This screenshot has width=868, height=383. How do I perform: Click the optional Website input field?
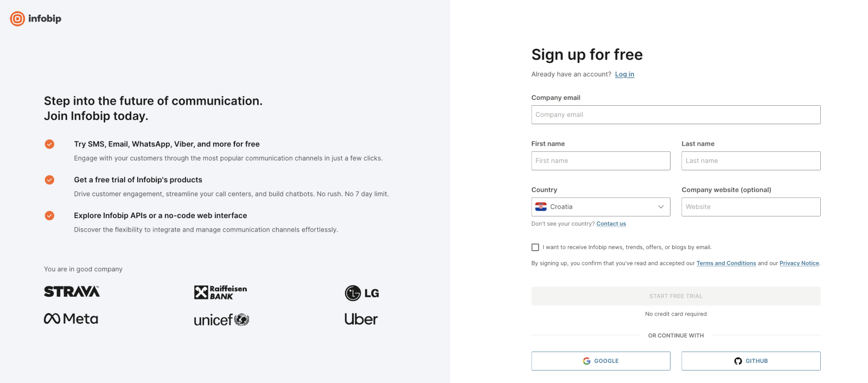coord(750,207)
